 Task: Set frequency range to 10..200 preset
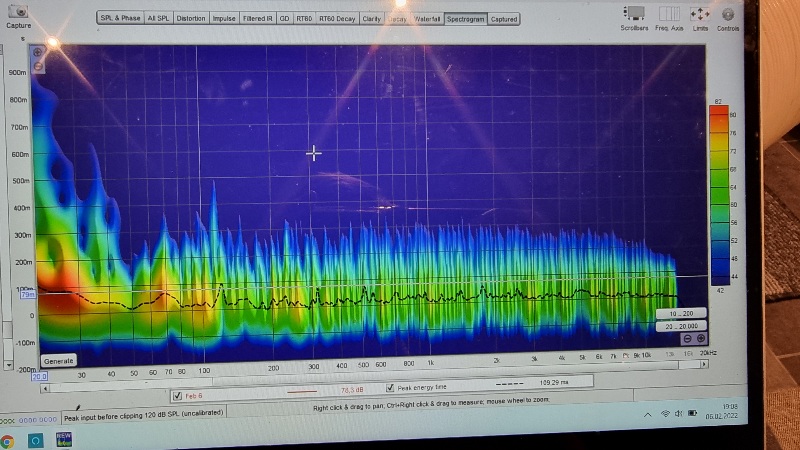coord(682,313)
